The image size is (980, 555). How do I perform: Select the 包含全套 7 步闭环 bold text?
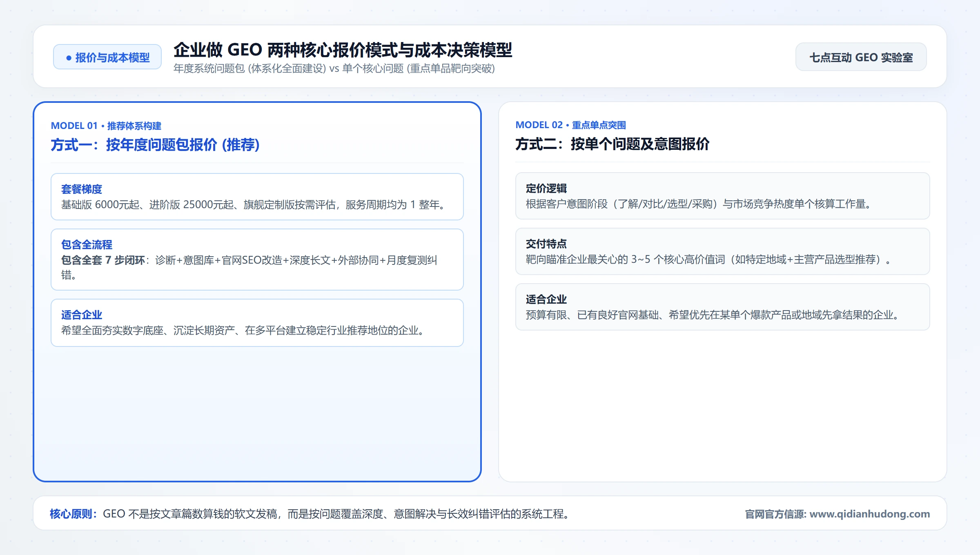103,260
